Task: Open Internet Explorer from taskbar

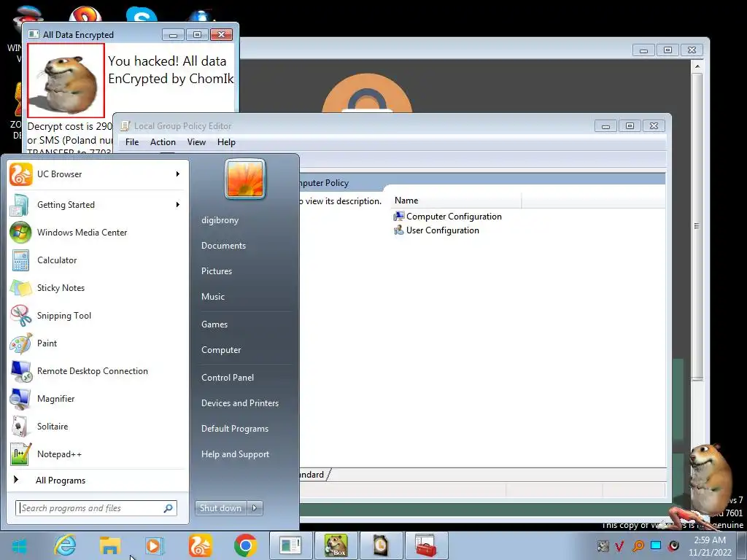Action: [x=65, y=546]
